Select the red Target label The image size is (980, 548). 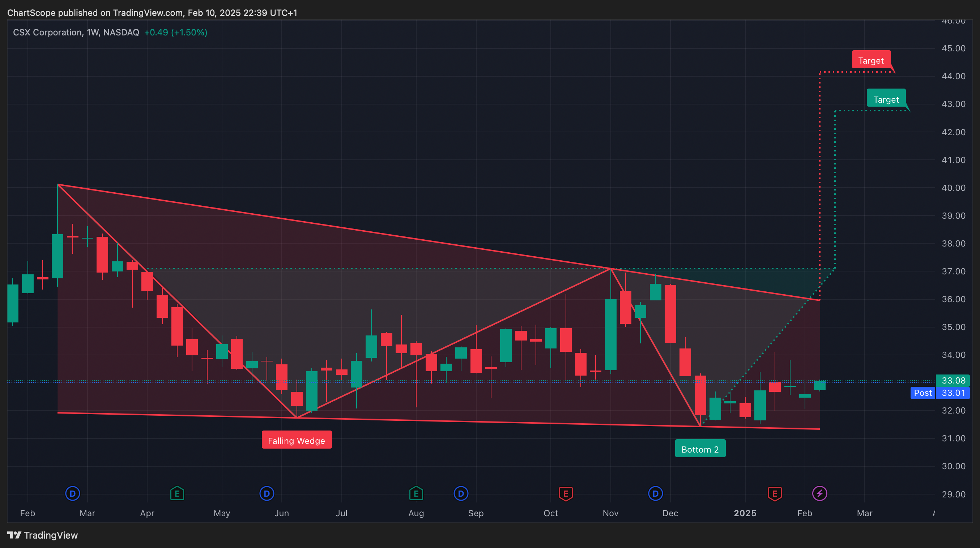(871, 60)
